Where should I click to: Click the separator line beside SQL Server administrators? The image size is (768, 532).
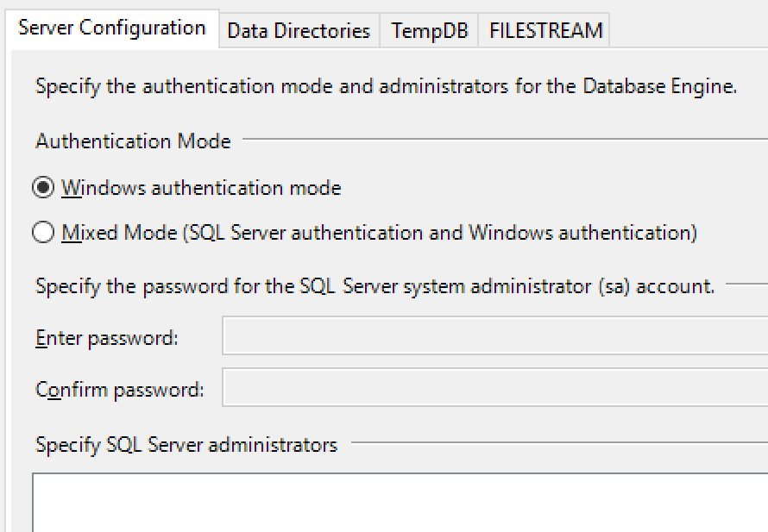pyautogui.click(x=559, y=443)
